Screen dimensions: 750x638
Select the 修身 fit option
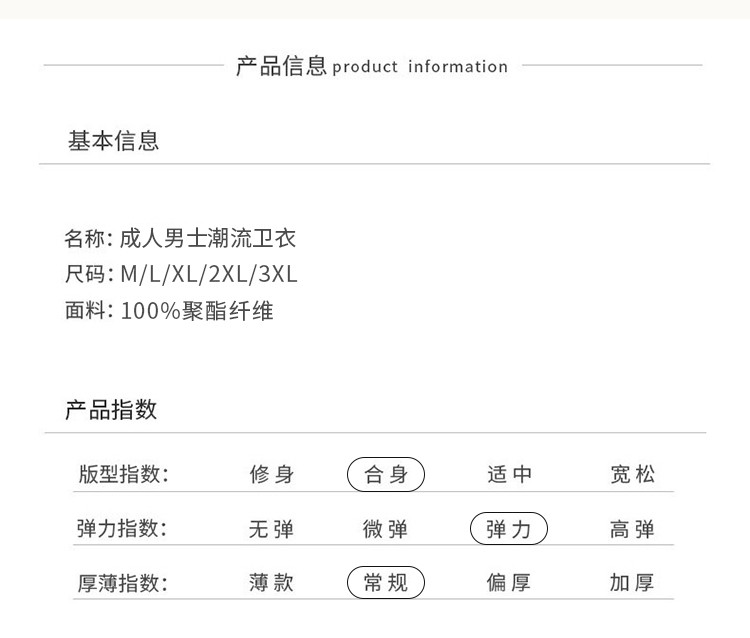point(271,475)
